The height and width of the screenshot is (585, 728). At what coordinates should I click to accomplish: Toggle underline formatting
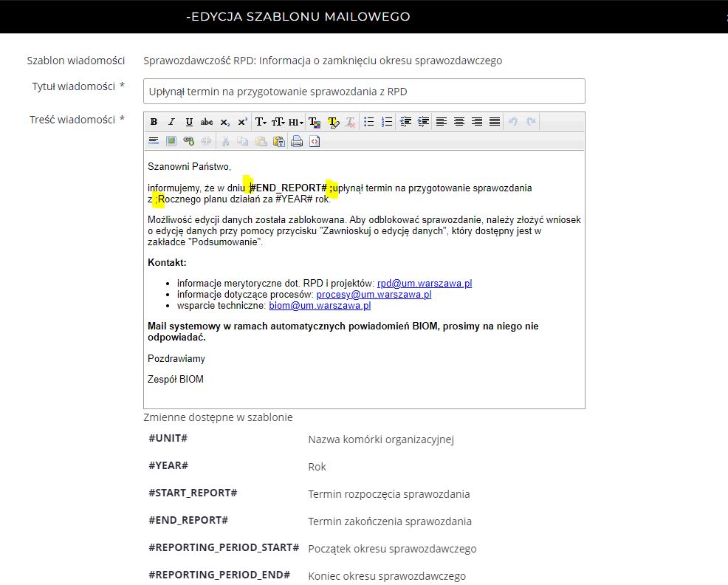pos(189,122)
